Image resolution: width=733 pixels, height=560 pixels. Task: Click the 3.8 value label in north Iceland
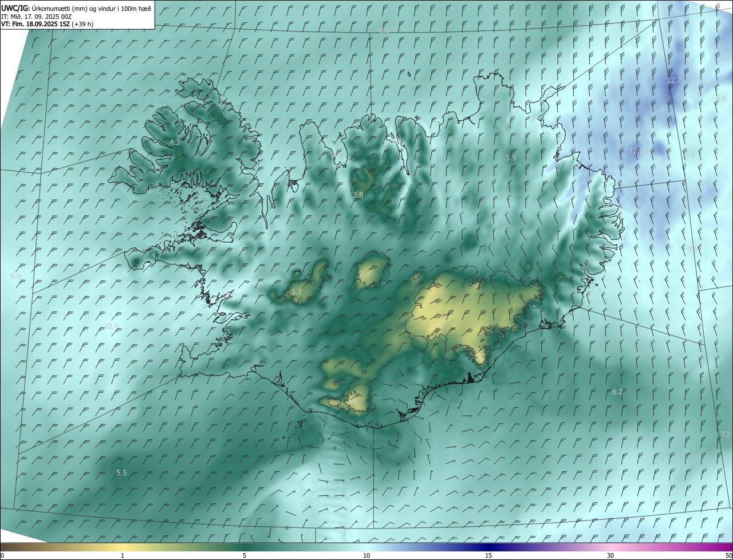358,195
